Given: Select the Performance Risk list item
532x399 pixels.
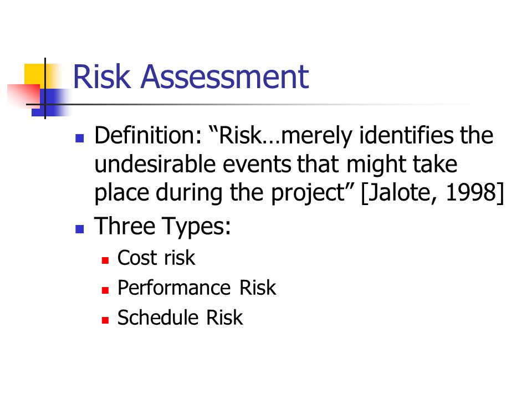Looking at the screenshot, I should point(197,288).
